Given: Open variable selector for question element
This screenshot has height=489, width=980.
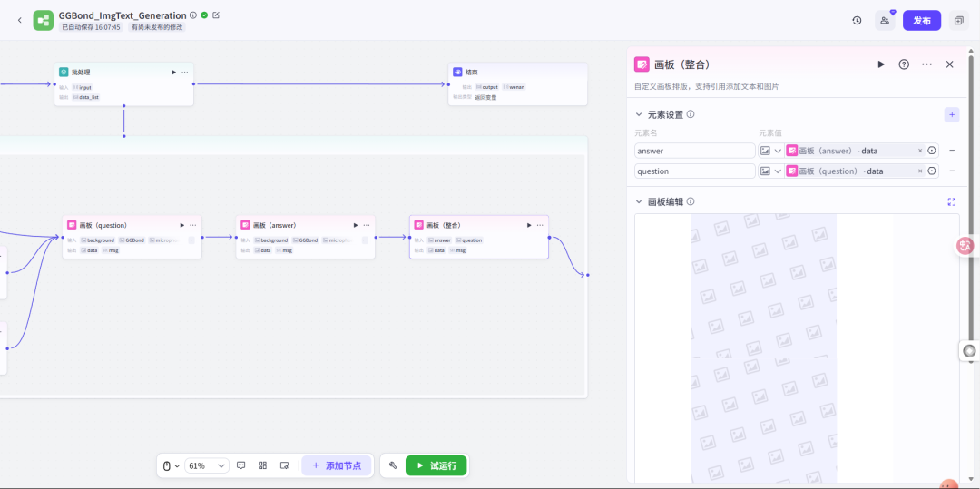Looking at the screenshot, I should [932, 171].
